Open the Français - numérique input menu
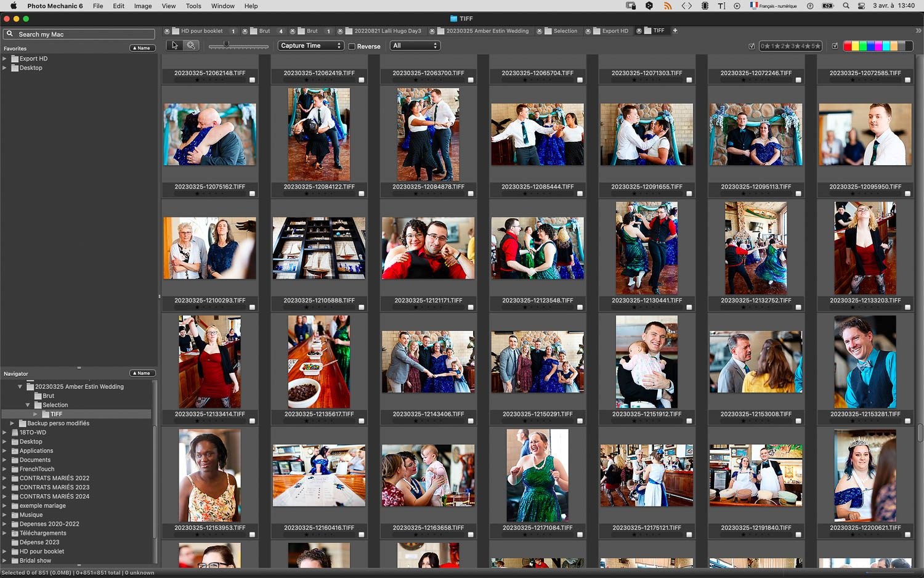The image size is (924, 578). (x=774, y=6)
